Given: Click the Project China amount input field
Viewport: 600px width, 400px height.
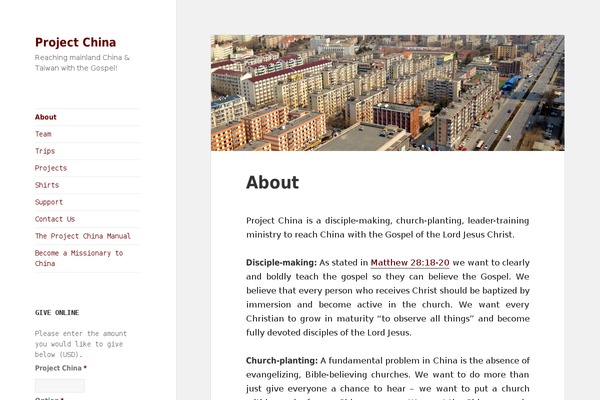Looking at the screenshot, I should pos(60,385).
